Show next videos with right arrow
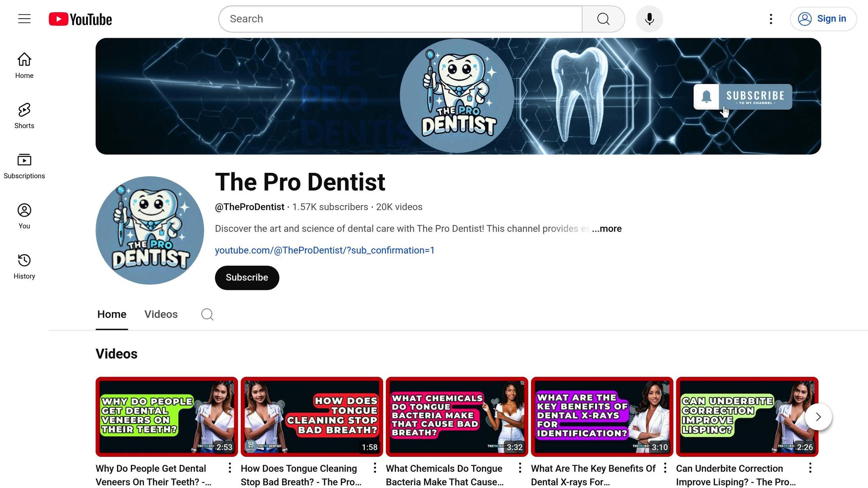This screenshot has width=868, height=488. (x=818, y=417)
